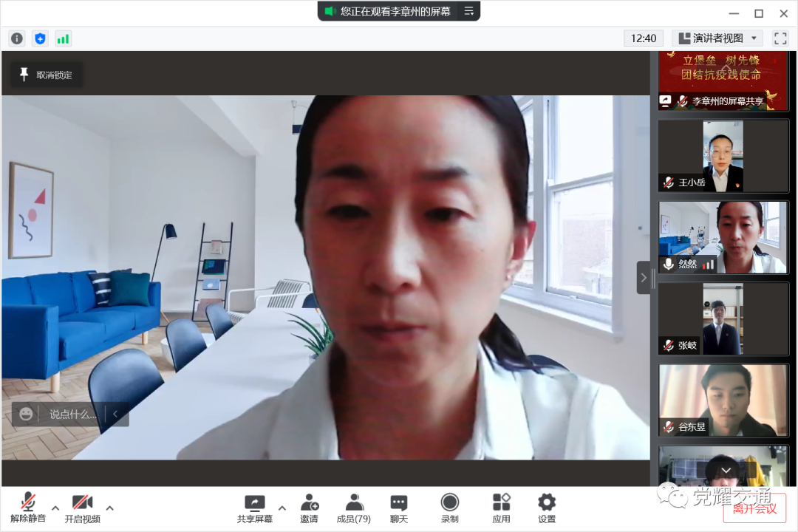Enter full screen mode icon

pyautogui.click(x=780, y=38)
